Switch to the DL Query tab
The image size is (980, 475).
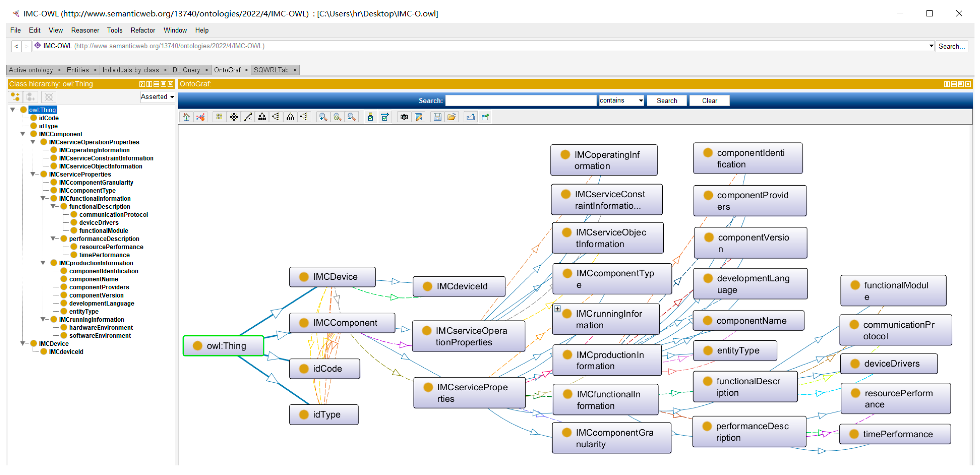point(186,70)
